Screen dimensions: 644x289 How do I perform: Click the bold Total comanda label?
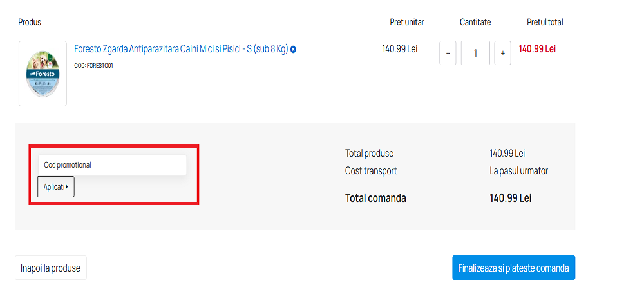coord(375,198)
